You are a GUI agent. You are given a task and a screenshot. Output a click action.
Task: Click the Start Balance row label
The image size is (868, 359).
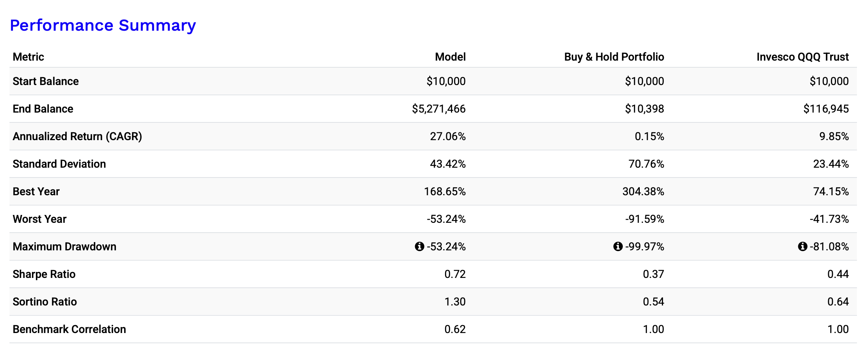46,81
